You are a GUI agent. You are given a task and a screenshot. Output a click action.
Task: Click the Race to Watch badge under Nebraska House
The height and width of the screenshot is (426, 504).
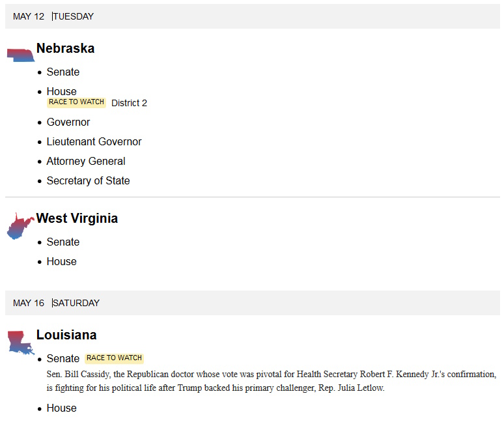pos(76,102)
